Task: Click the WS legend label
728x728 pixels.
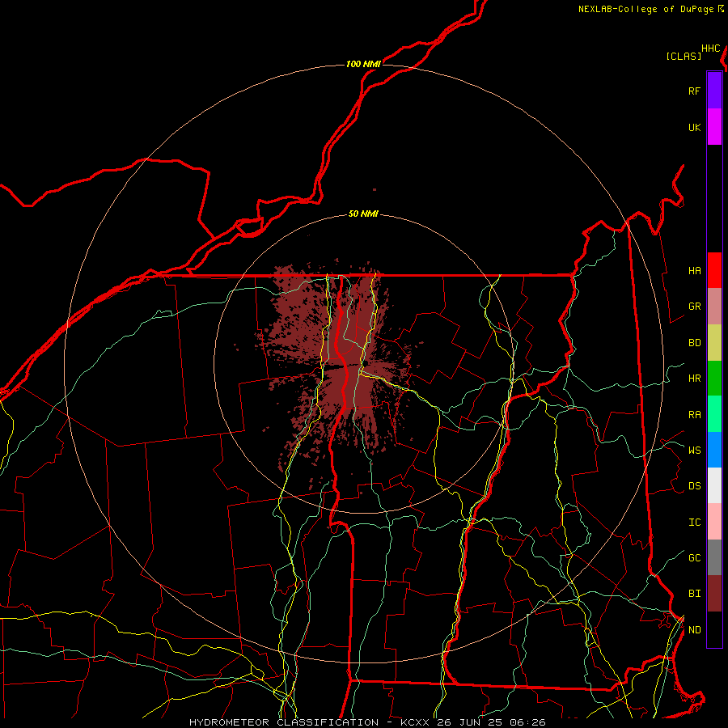Action: tap(694, 451)
